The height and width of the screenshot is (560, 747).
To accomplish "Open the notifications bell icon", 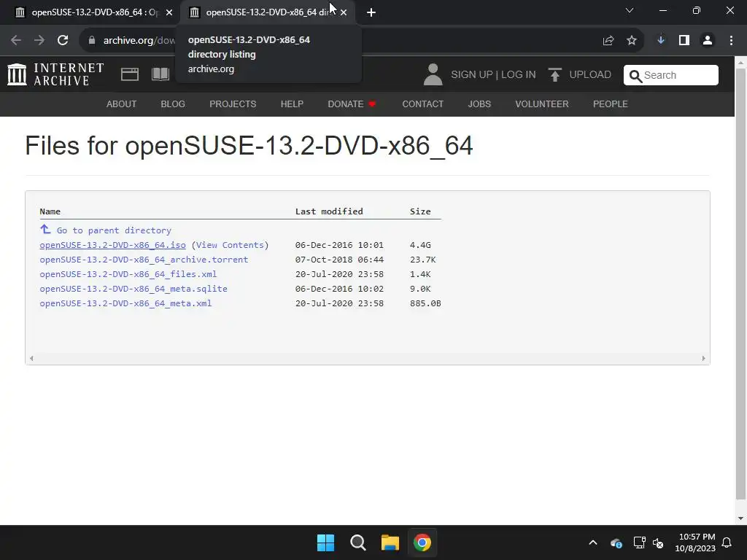I will (x=727, y=542).
